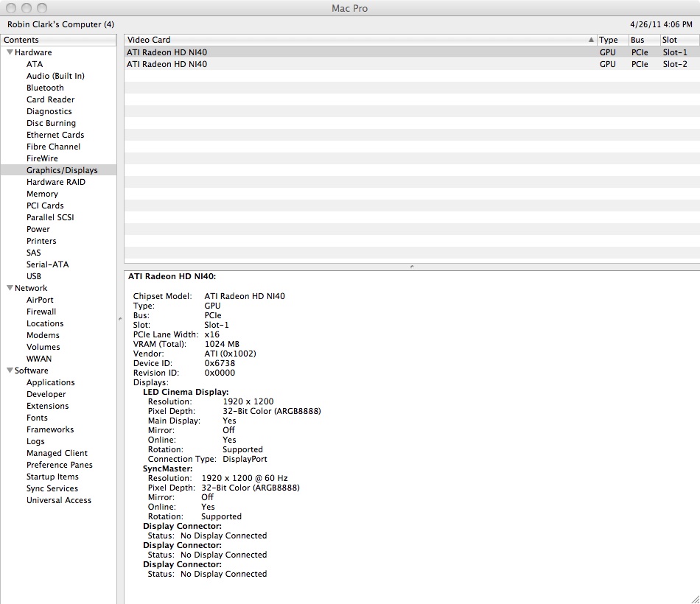Select Startup Items entry
Screen dimensions: 700x604
[52, 477]
